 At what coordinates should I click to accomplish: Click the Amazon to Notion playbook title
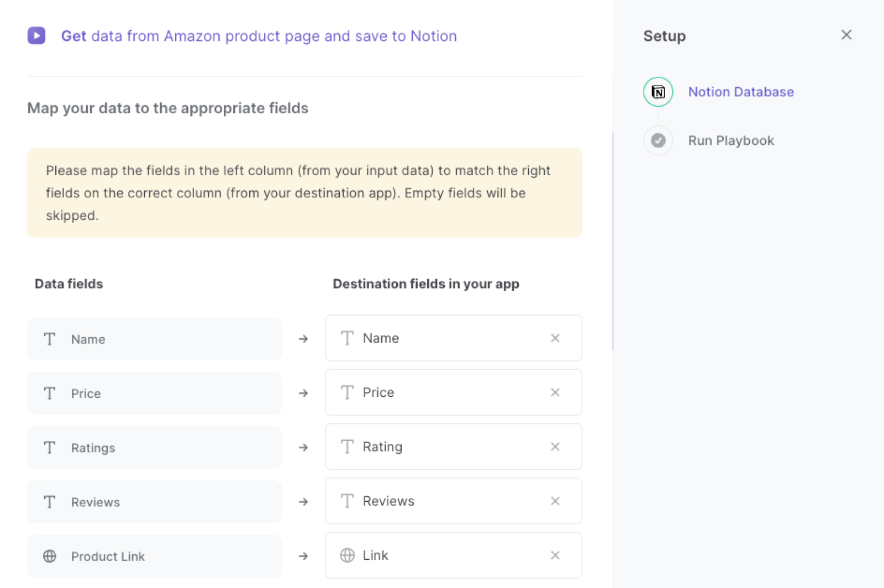pyautogui.click(x=259, y=36)
